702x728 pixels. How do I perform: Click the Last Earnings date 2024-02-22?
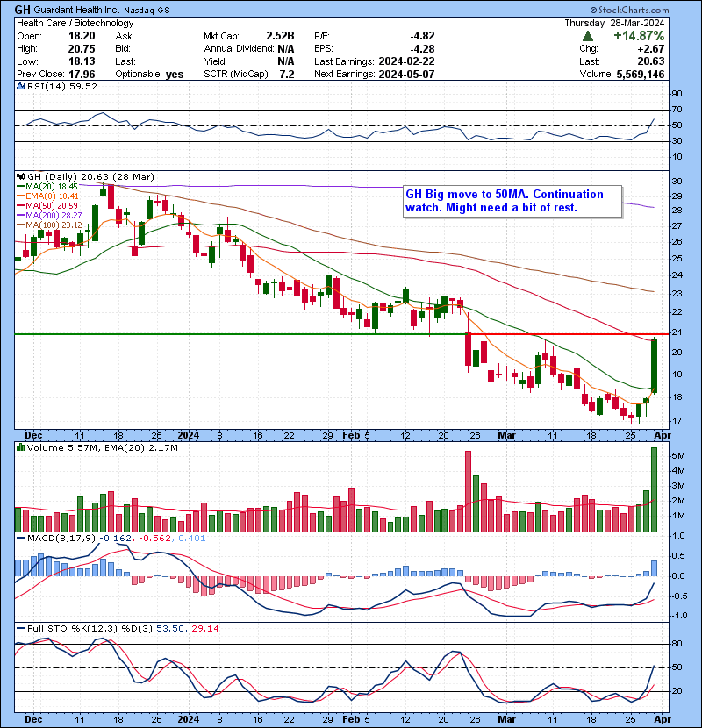(x=406, y=61)
